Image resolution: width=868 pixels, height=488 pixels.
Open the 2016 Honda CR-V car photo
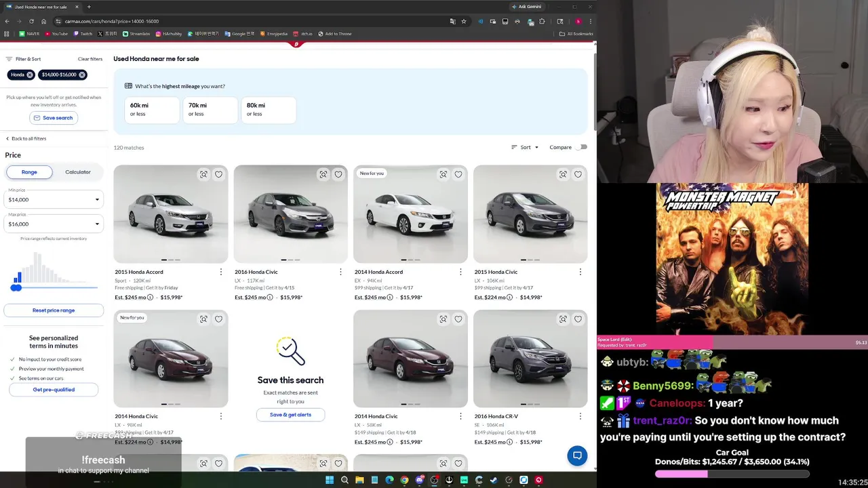tap(530, 359)
